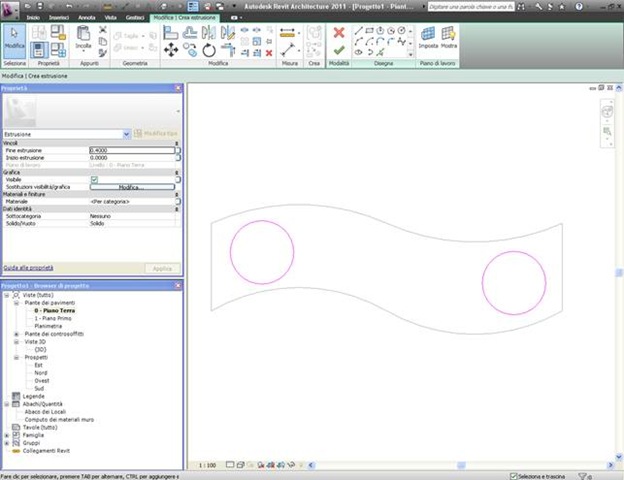Screen dimensions: 624x480
Task: Toggle Seleziona e trascina checkbox
Action: [x=513, y=476]
